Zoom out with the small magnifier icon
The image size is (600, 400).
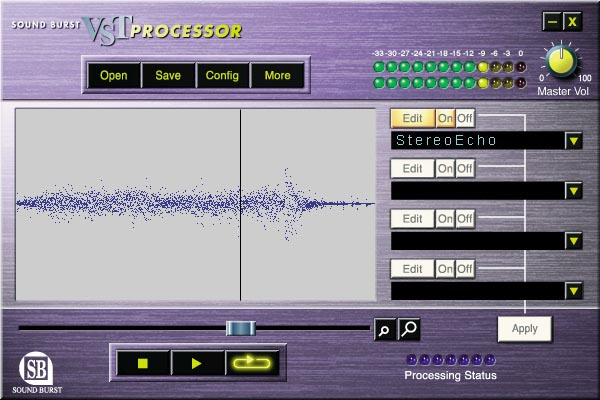pos(385,329)
